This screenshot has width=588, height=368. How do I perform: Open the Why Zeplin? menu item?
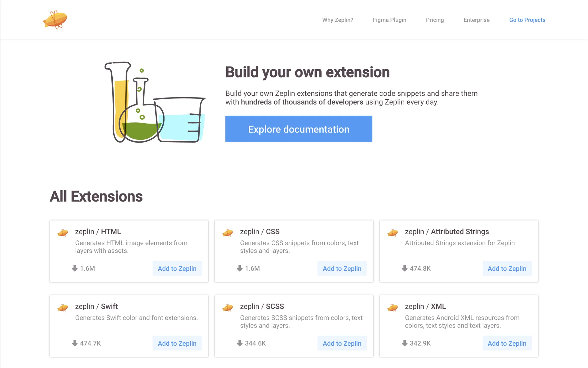[x=337, y=20]
